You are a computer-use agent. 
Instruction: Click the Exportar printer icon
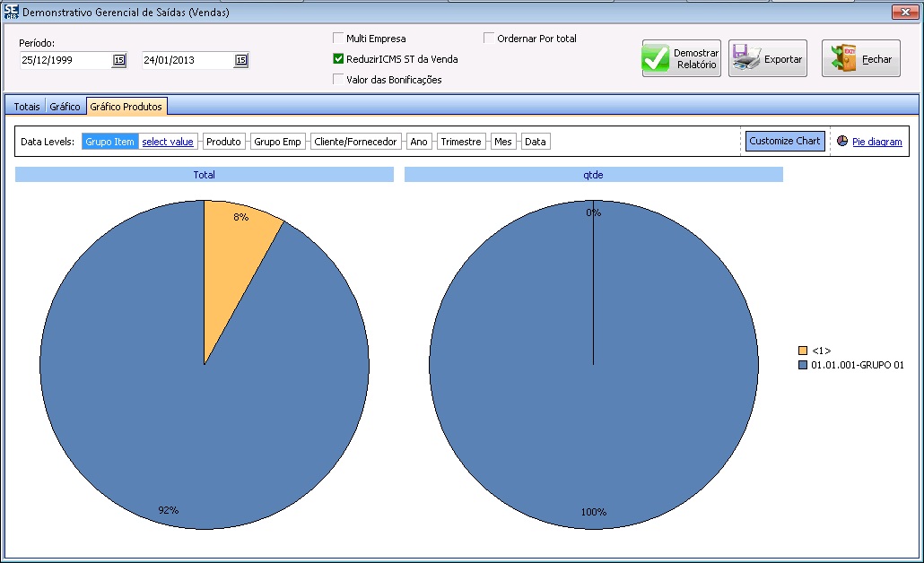746,59
